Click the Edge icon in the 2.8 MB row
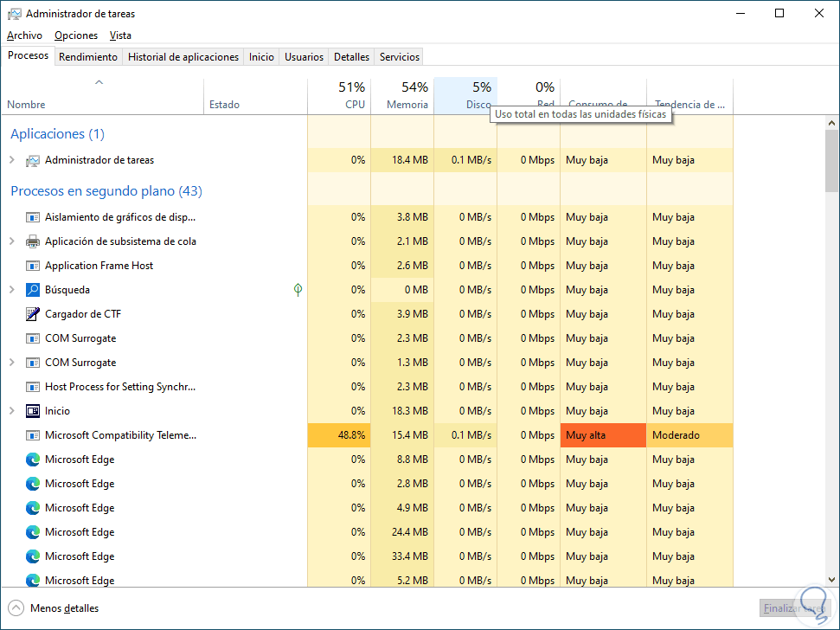Screen dimensions: 840x630 (33, 484)
